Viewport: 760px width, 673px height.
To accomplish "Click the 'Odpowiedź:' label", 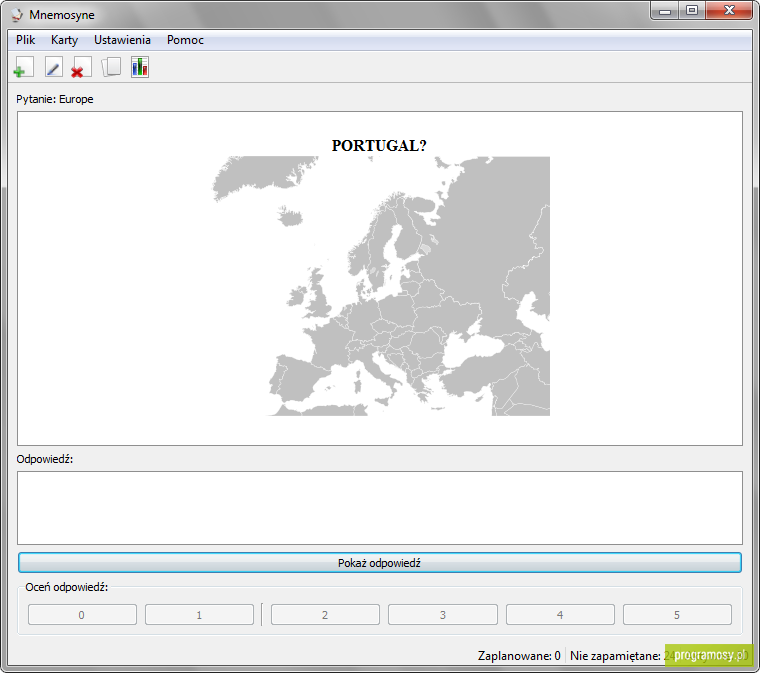I will tap(45, 459).
